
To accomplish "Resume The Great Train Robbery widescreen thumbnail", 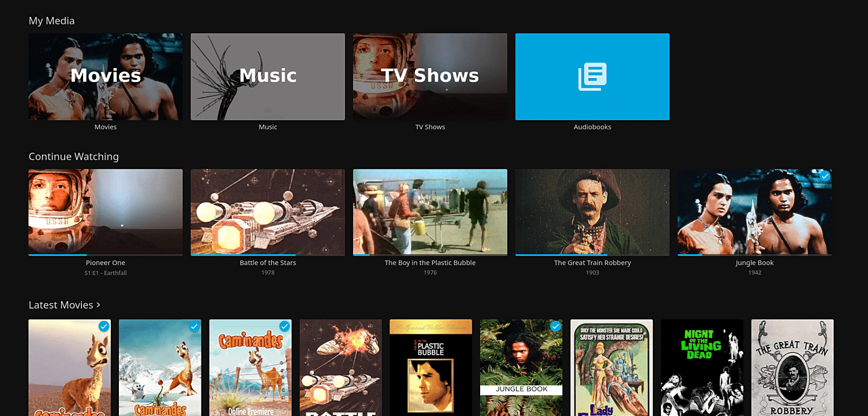I will point(592,211).
